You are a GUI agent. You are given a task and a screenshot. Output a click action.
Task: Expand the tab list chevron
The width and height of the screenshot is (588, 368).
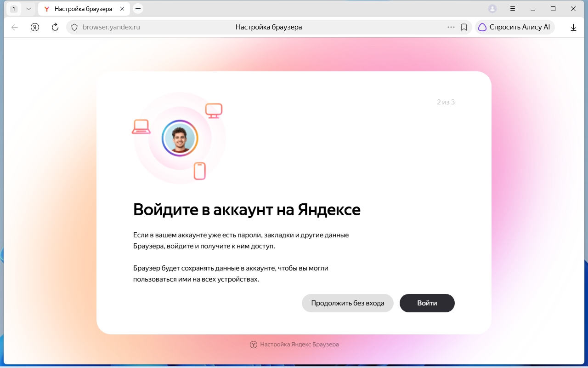(x=28, y=9)
